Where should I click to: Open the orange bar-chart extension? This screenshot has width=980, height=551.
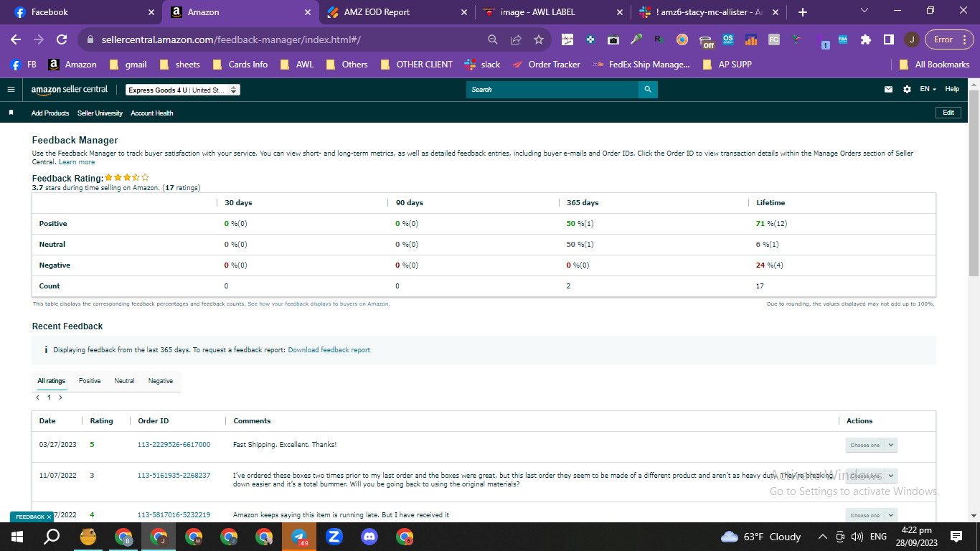pos(751,39)
